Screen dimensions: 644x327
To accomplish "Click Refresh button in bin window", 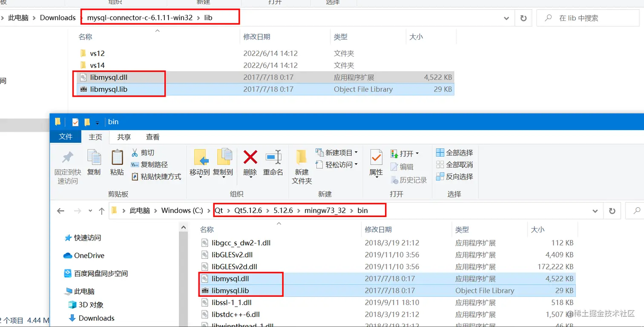I will point(612,211).
